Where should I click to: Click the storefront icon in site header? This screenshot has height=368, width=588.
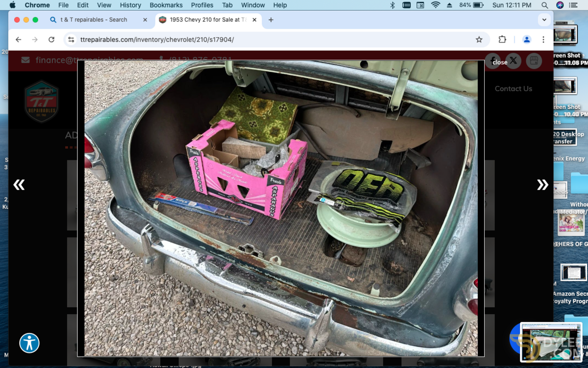(534, 60)
